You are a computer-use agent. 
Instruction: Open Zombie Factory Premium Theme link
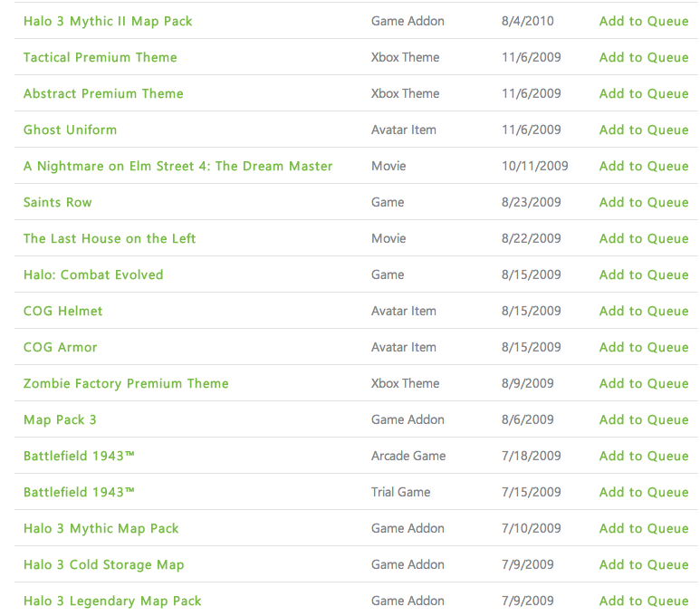pos(126,383)
